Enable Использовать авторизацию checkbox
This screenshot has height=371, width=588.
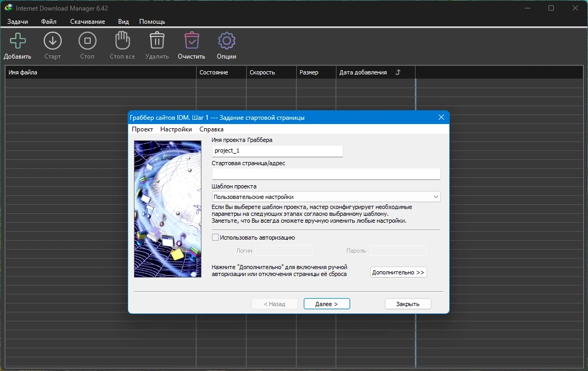(x=215, y=237)
